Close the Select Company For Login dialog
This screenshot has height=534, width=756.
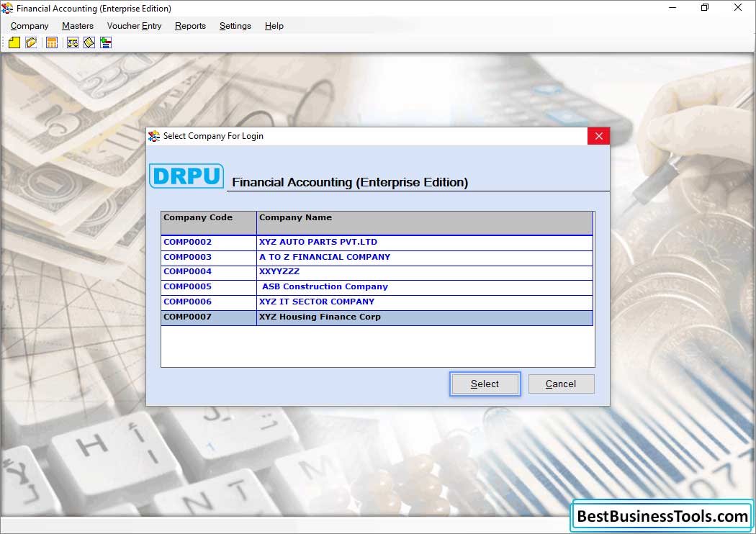599,136
